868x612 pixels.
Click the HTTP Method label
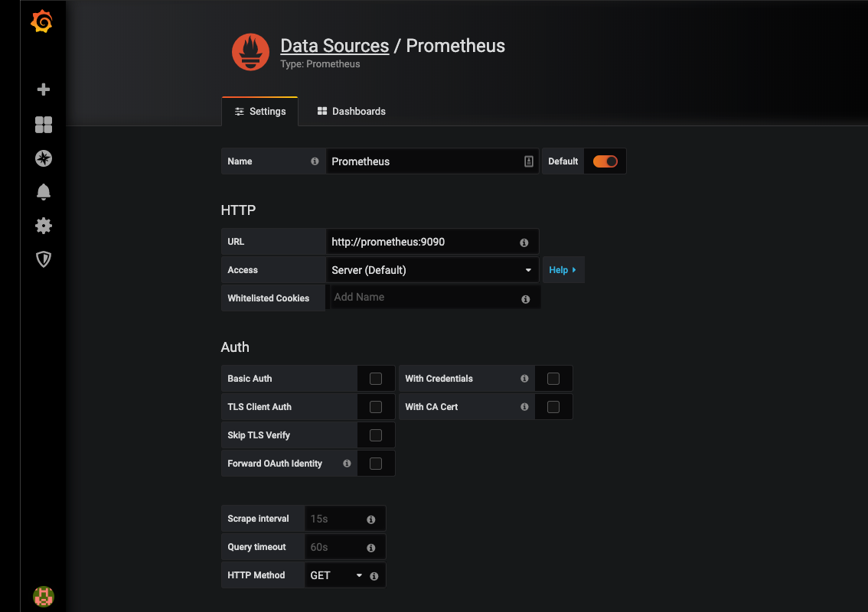[x=256, y=575]
